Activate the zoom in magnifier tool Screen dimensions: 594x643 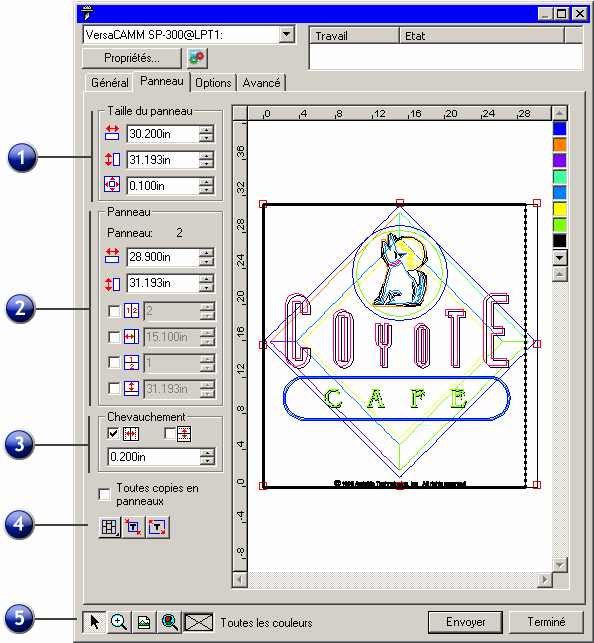119,622
